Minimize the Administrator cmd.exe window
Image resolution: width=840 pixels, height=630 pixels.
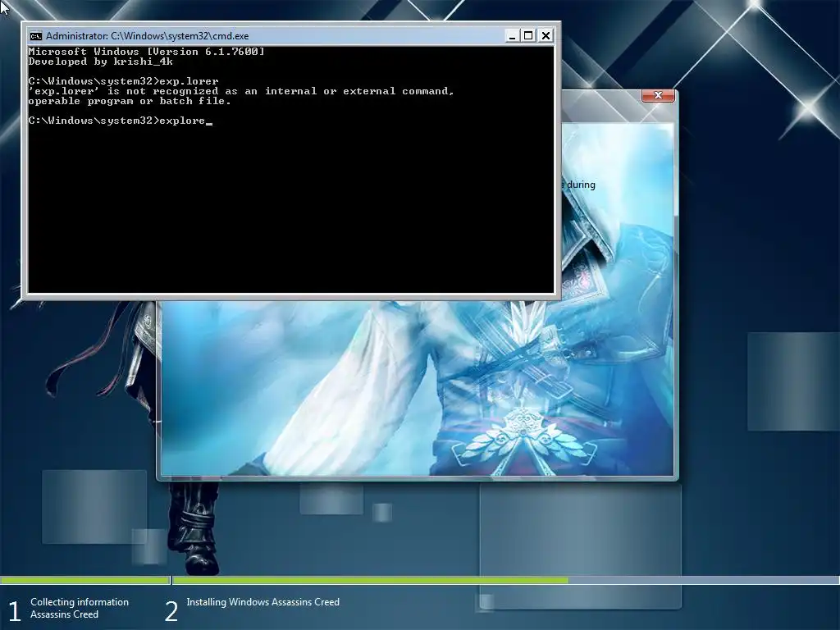(512, 36)
